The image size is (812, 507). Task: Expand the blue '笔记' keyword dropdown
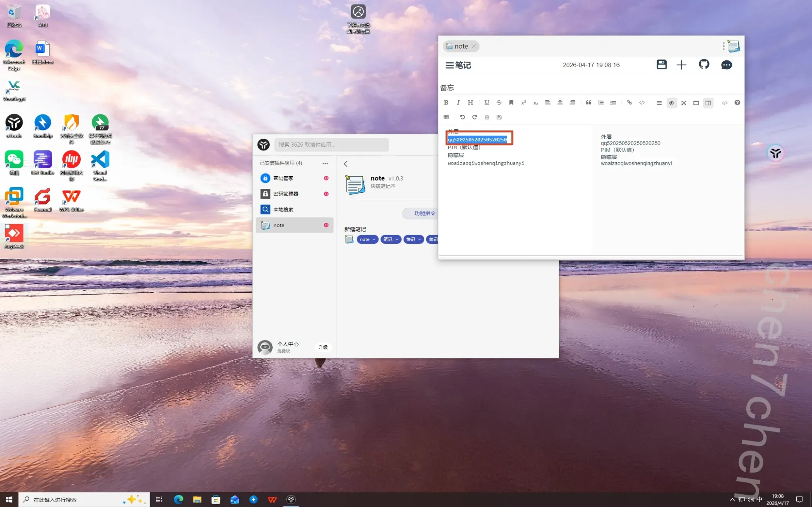397,239
